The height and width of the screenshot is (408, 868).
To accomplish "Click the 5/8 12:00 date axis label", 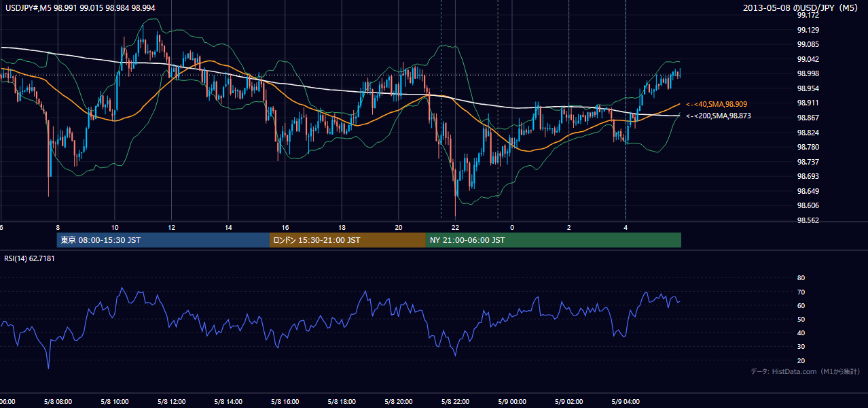I will (171, 402).
